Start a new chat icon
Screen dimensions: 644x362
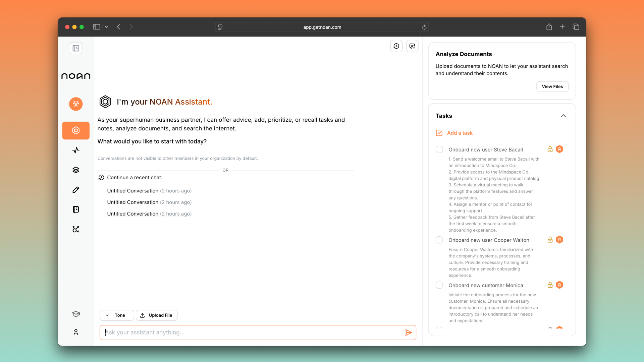[412, 46]
